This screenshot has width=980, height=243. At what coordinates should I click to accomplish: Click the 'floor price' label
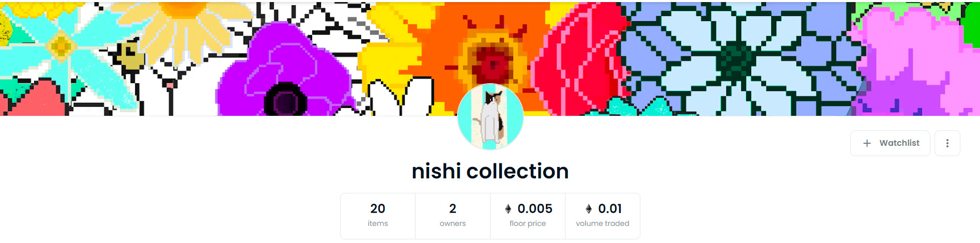(x=528, y=223)
